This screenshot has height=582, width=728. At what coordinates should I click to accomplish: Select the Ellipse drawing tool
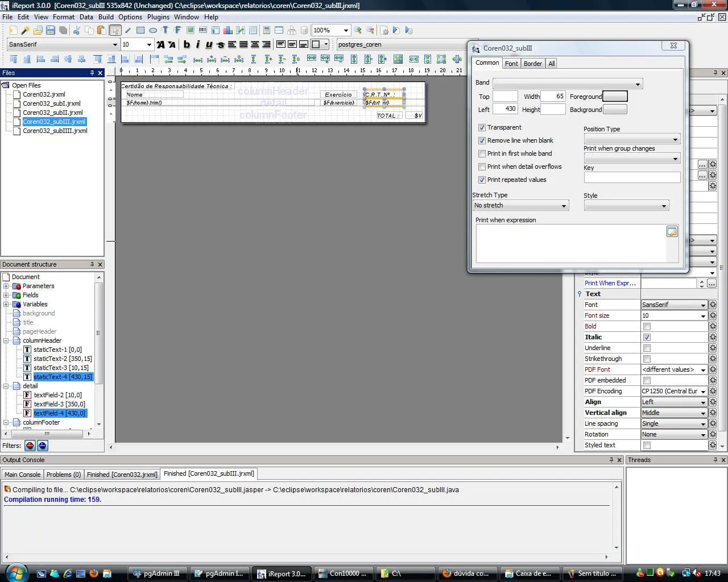(x=153, y=30)
